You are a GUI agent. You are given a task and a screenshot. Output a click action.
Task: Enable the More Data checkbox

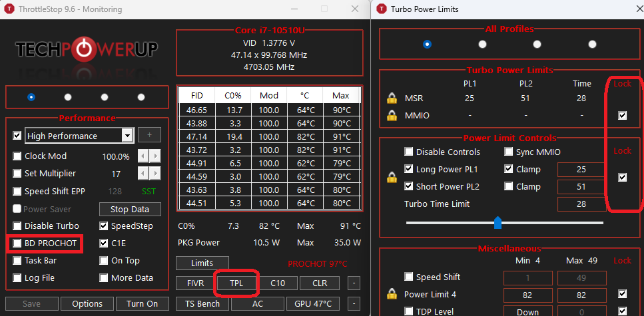103,278
